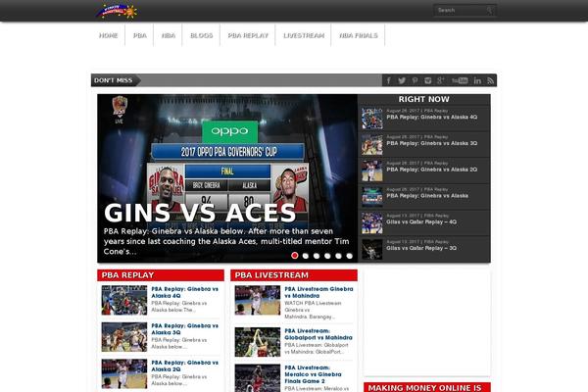Click PBA Replay list thumbnail for Alaska 3Q

[x=124, y=337]
